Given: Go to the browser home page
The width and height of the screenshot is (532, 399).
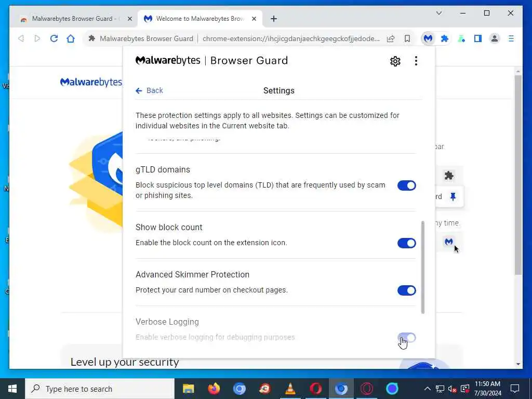Looking at the screenshot, I should (x=71, y=38).
